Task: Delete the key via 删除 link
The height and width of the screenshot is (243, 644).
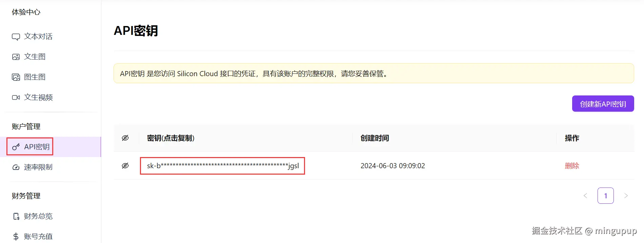Action: pyautogui.click(x=572, y=166)
